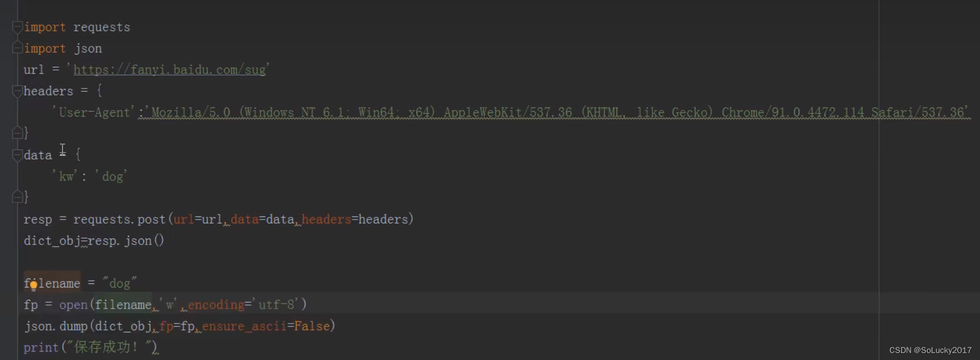Click fold end marker at data closing brace
The width and height of the screenshot is (980, 360).
pyautogui.click(x=17, y=197)
